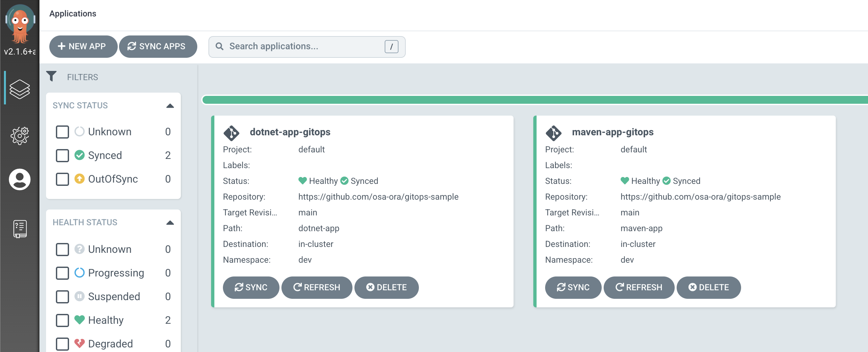Click the green Synced icon in Sync Status filter
Viewport: 868px width, 352px height.
pyautogui.click(x=80, y=155)
